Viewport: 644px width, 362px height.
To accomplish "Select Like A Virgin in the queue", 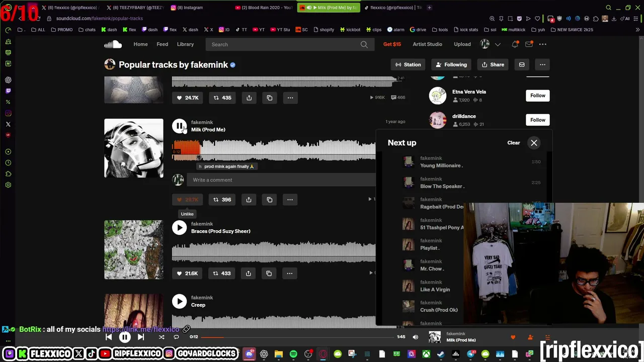I will (435, 290).
